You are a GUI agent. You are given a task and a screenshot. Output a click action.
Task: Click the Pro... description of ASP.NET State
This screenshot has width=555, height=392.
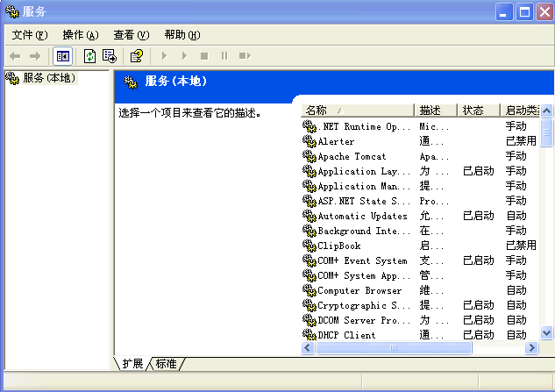pos(434,201)
